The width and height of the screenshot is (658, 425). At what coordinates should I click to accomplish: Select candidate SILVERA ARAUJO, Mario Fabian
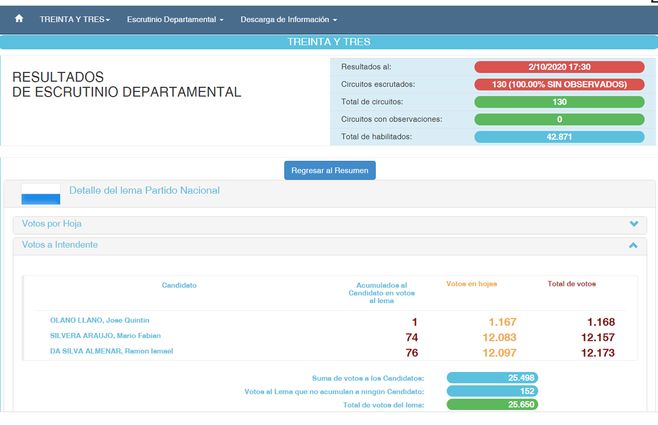click(105, 336)
